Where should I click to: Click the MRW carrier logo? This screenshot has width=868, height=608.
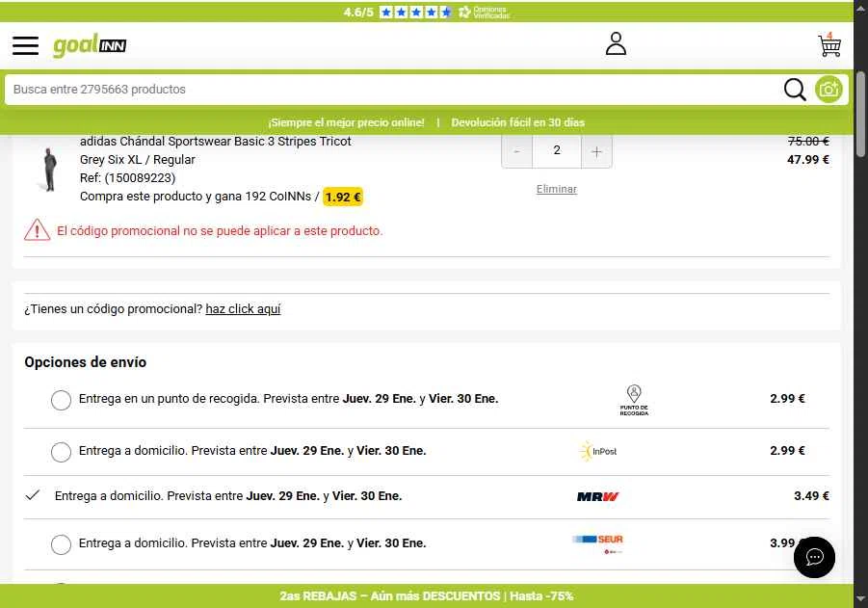pos(598,496)
